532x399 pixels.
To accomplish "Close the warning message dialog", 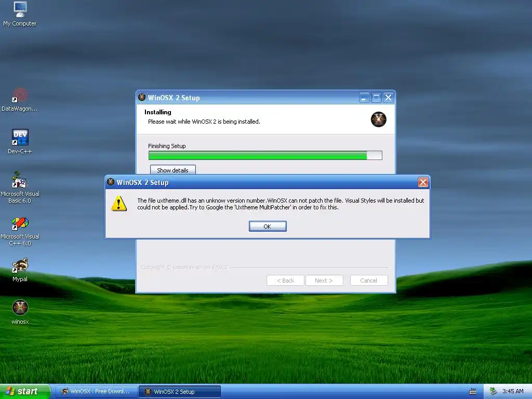I will click(x=423, y=182).
